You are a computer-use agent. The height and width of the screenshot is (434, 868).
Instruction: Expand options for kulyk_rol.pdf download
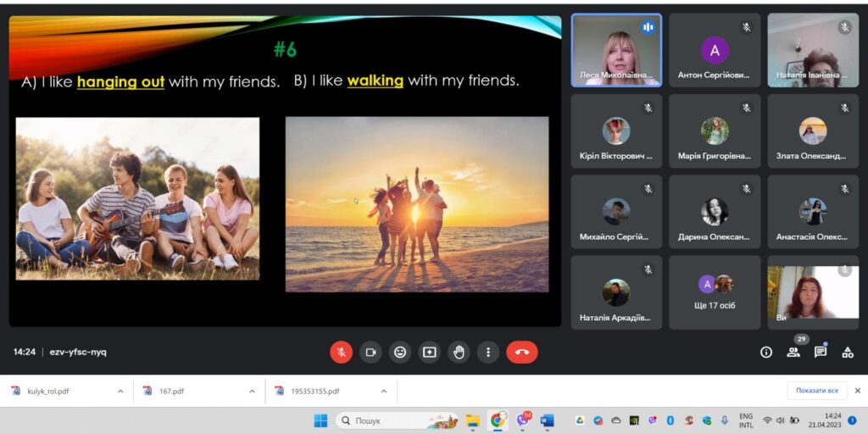(120, 391)
